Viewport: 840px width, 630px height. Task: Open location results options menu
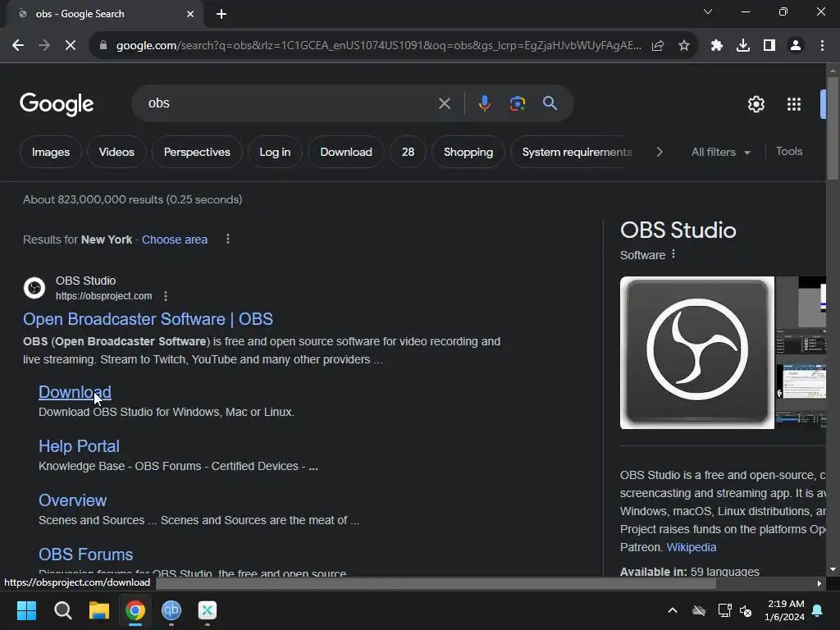point(228,239)
